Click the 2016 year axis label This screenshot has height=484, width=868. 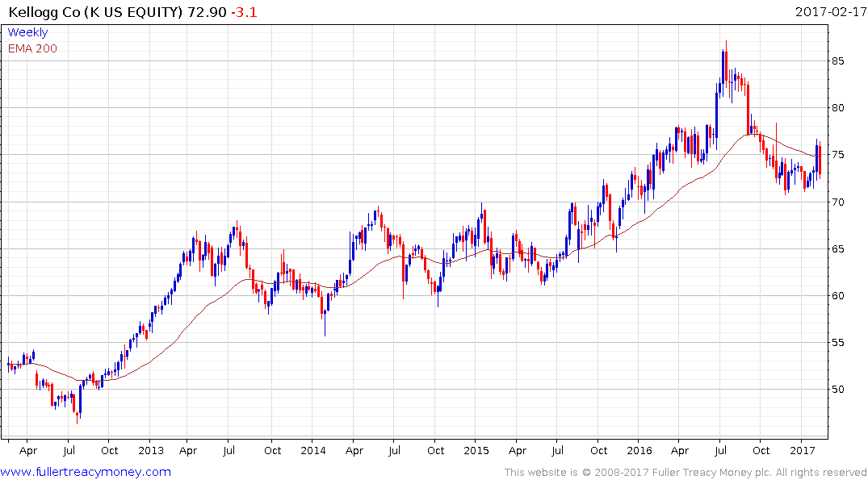pos(639,450)
